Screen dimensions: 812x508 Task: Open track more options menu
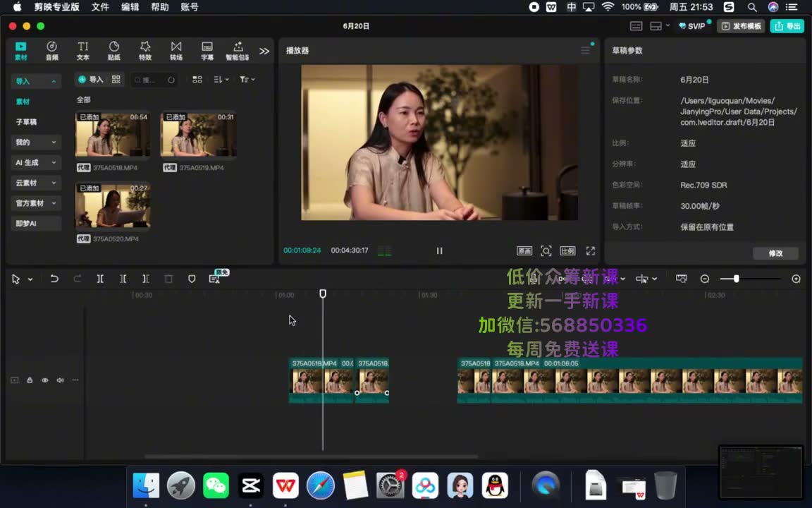[75, 380]
